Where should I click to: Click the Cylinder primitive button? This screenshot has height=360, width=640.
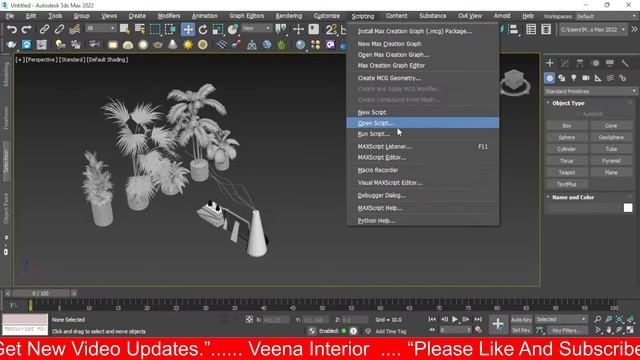[x=567, y=149]
